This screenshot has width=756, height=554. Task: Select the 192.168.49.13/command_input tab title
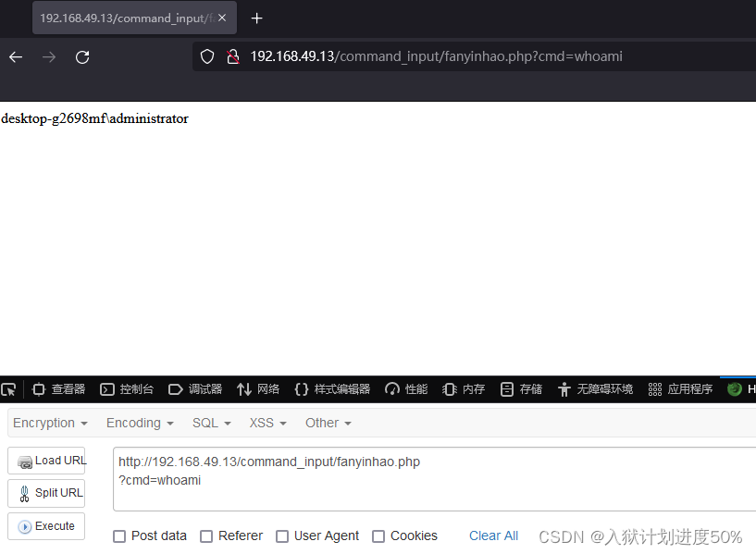pyautogui.click(x=128, y=18)
